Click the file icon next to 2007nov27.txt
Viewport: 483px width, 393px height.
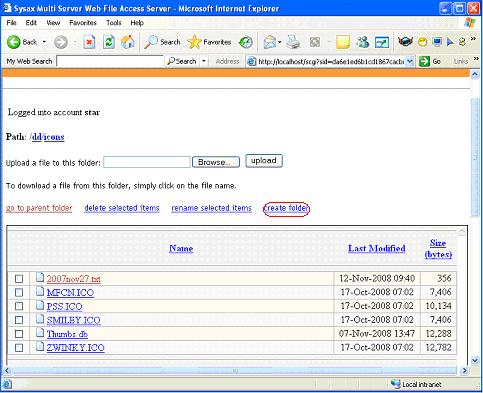(x=40, y=277)
